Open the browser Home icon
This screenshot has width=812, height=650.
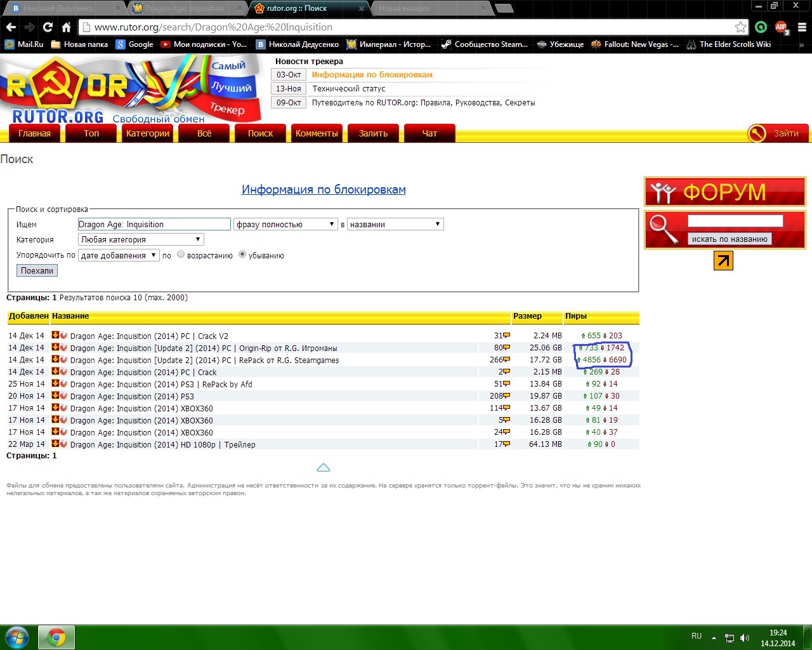(66, 27)
